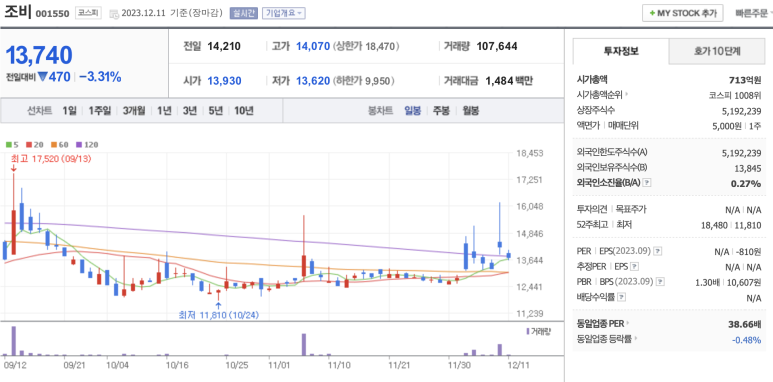
Task: Select the 3개월 line chart period
Action: click(134, 110)
